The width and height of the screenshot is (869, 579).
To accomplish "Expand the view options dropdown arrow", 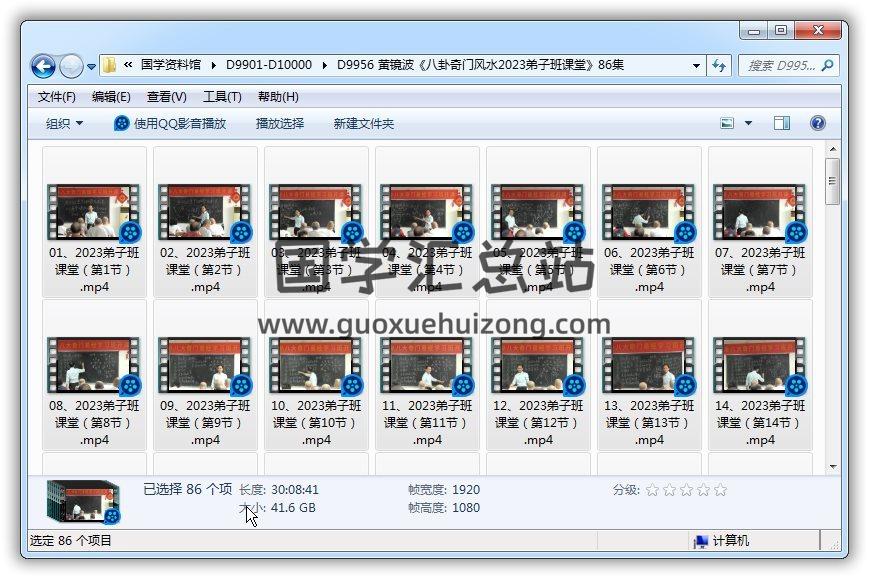I will pos(748,123).
